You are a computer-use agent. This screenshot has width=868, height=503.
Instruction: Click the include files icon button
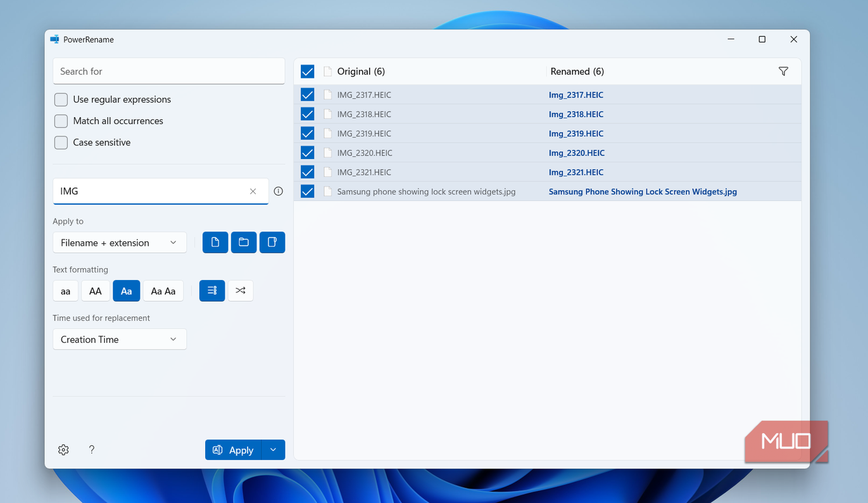pos(215,242)
